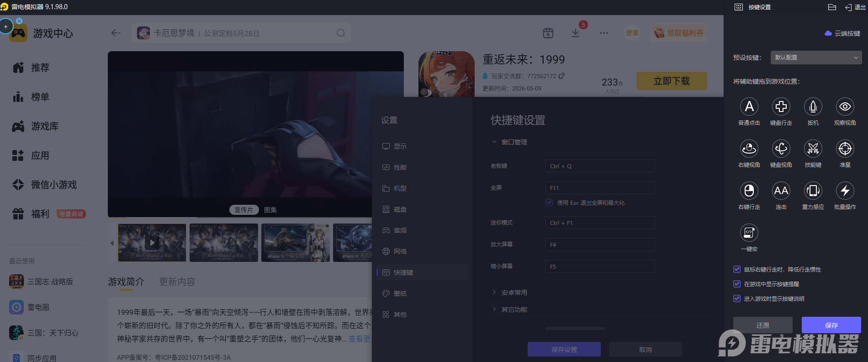The height and width of the screenshot is (362, 868).
Task: Open the 机型 settings tab
Action: click(x=422, y=188)
